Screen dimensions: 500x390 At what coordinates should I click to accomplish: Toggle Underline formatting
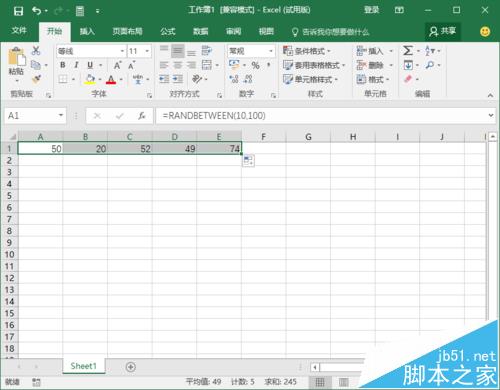90,65
